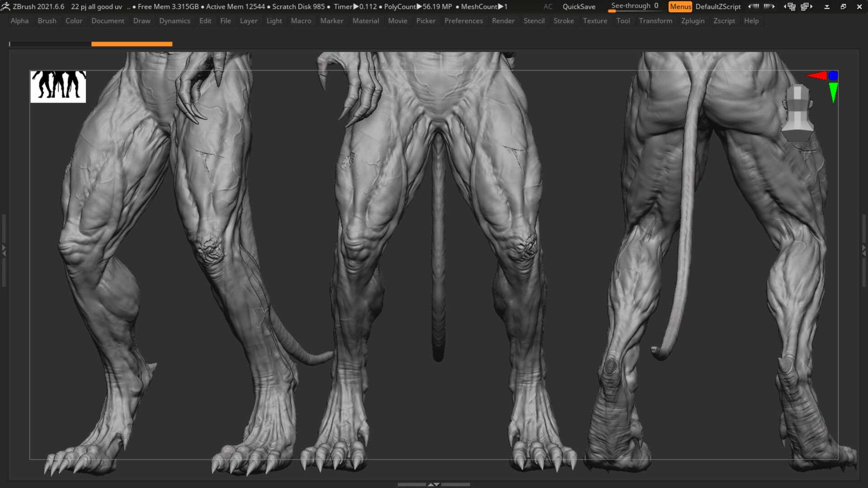Screen dimensions: 868x488
Task: Click the QuickSave button
Action: coord(579,6)
